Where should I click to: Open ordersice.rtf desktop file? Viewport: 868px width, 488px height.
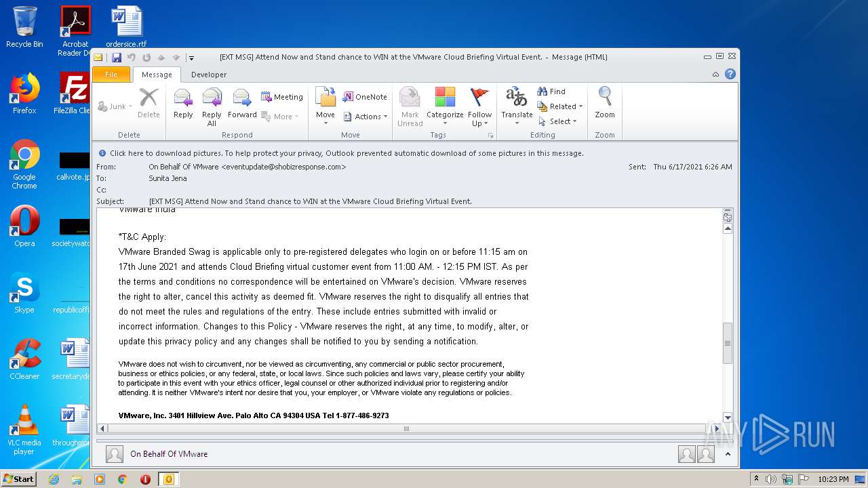(x=126, y=27)
